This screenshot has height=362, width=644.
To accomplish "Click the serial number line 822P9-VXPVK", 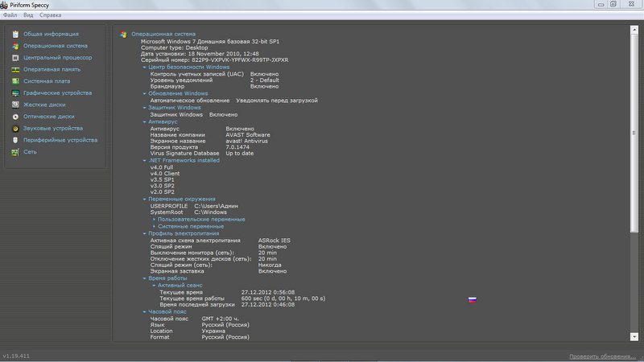I will (x=214, y=60).
